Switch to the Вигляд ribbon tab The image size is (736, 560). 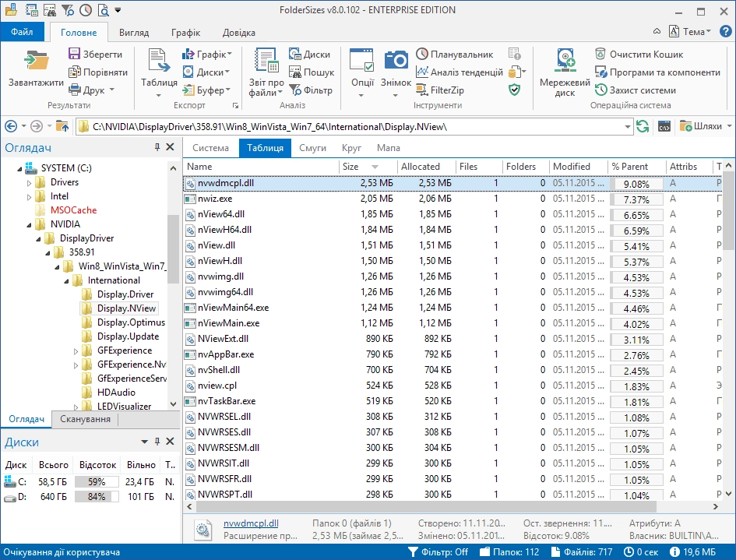tap(134, 33)
